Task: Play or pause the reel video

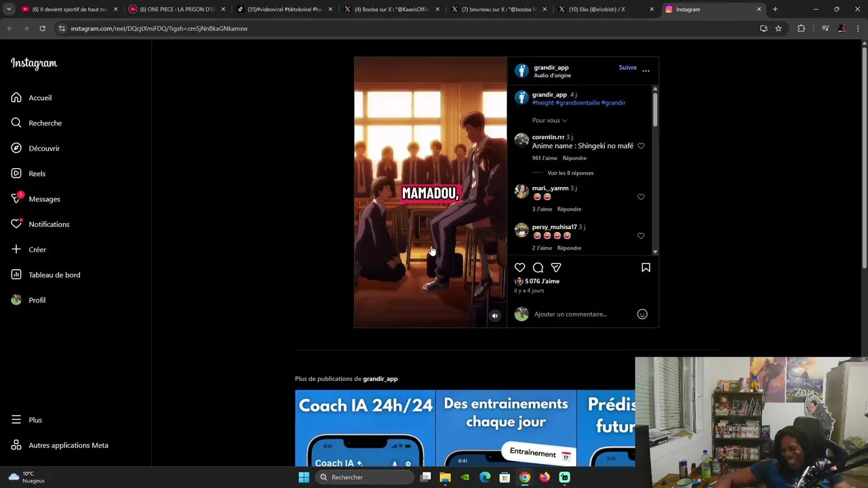Action: (431, 192)
